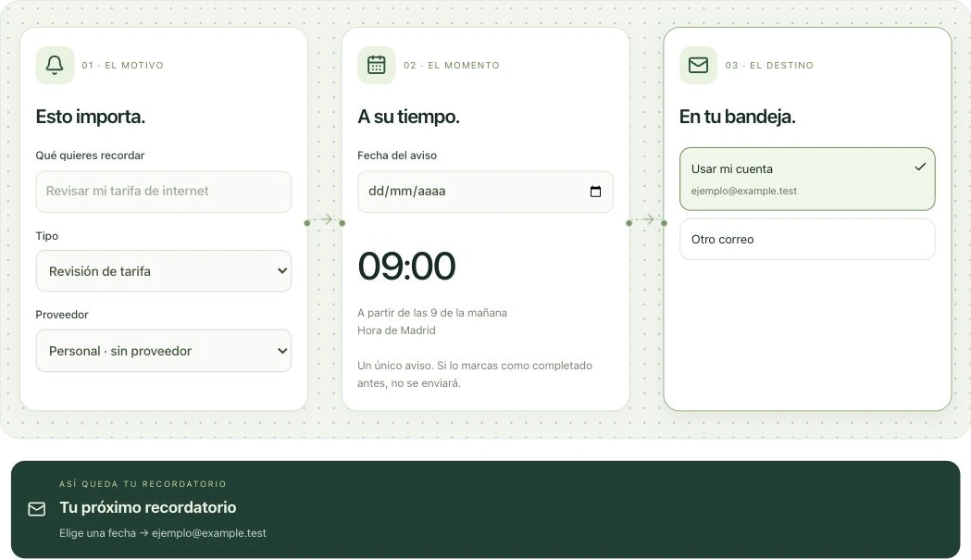Image resolution: width=971 pixels, height=560 pixels.
Task: Open the Tipo dropdown Revisión de tarifa
Action: [164, 271]
